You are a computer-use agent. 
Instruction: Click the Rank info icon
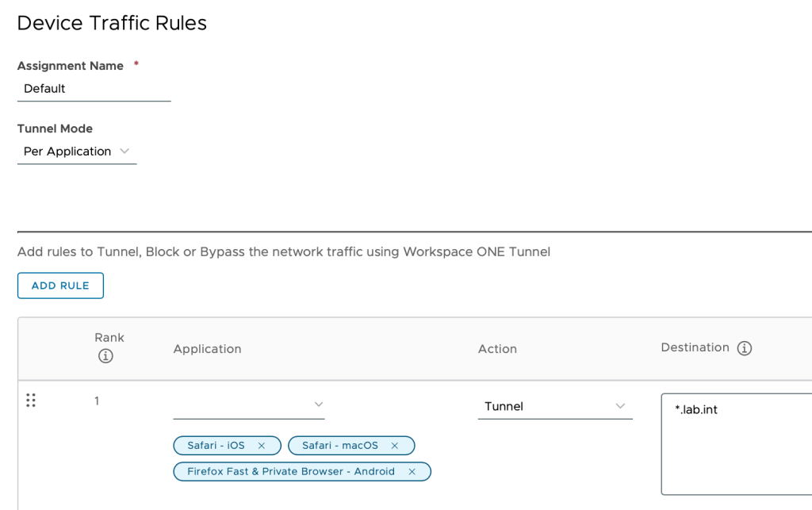[105, 356]
